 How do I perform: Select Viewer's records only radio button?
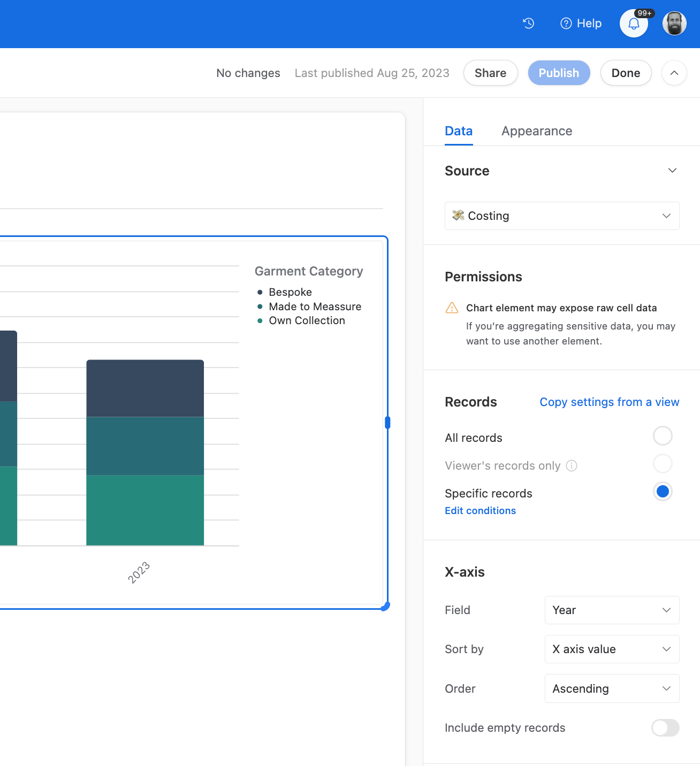663,463
